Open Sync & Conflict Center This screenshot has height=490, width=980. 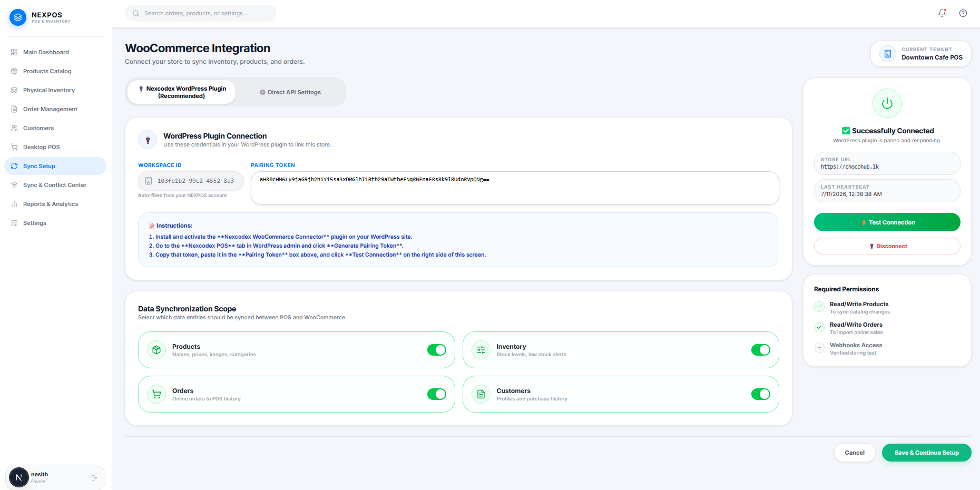pos(55,185)
